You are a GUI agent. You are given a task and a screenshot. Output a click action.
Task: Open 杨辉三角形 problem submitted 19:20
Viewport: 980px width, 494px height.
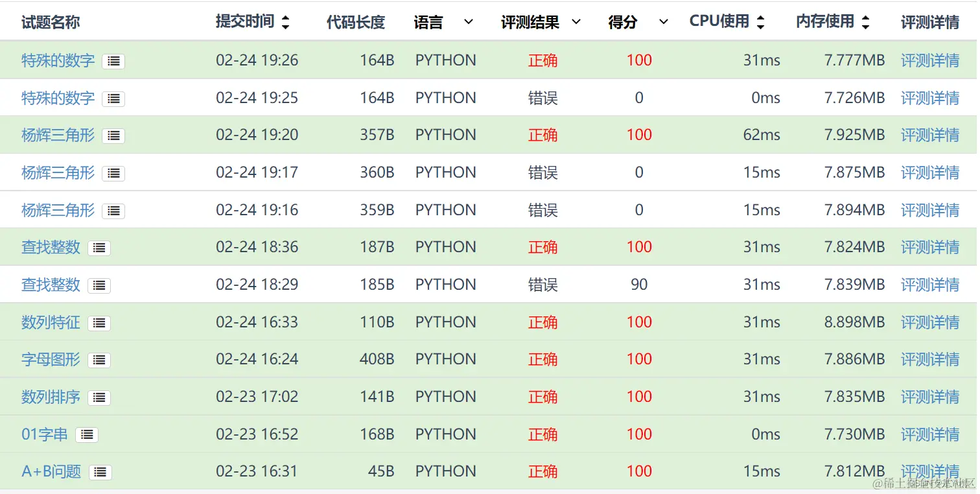[58, 135]
